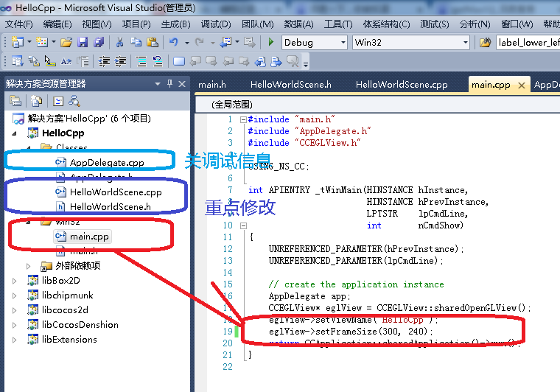Open Solution Explorer window position dropdown arrow
Viewport: 560px width, 392px height.
click(x=158, y=84)
